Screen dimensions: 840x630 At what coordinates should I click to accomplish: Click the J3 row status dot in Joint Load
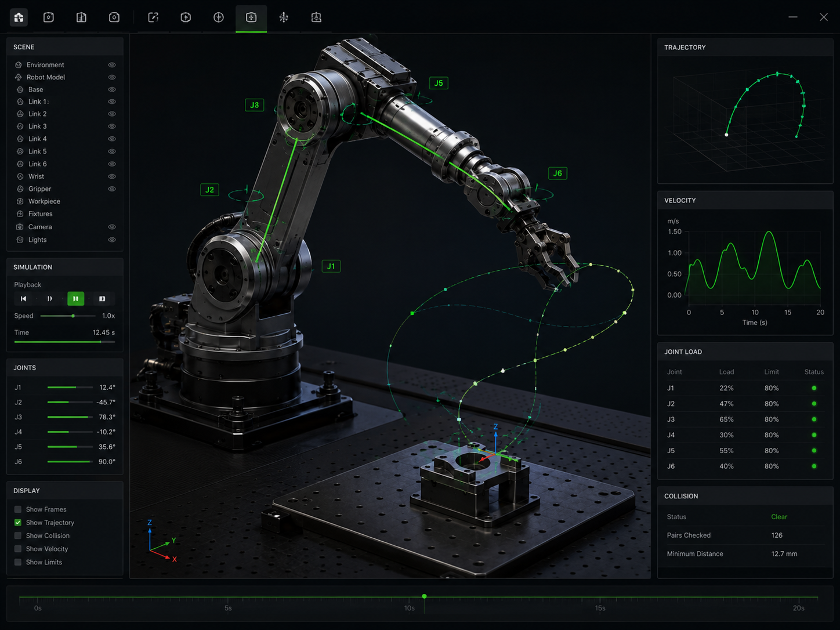click(x=814, y=419)
